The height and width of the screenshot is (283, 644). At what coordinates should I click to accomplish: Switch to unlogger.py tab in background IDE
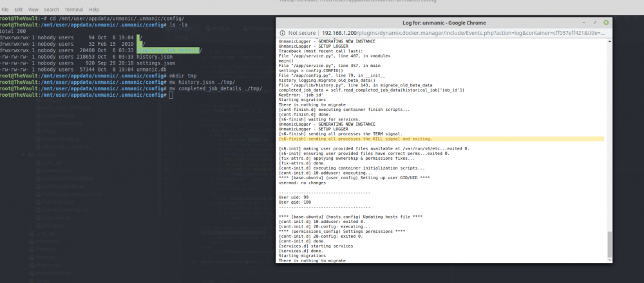[x=260, y=28]
